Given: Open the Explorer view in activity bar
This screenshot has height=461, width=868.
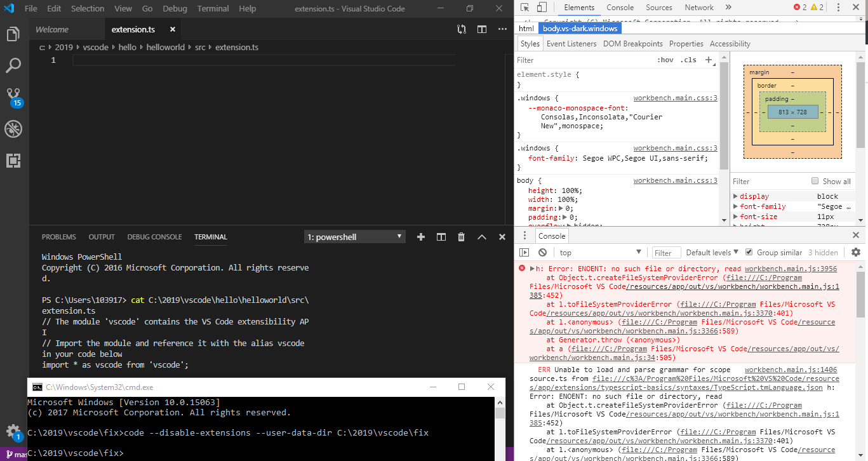Looking at the screenshot, I should coord(13,34).
